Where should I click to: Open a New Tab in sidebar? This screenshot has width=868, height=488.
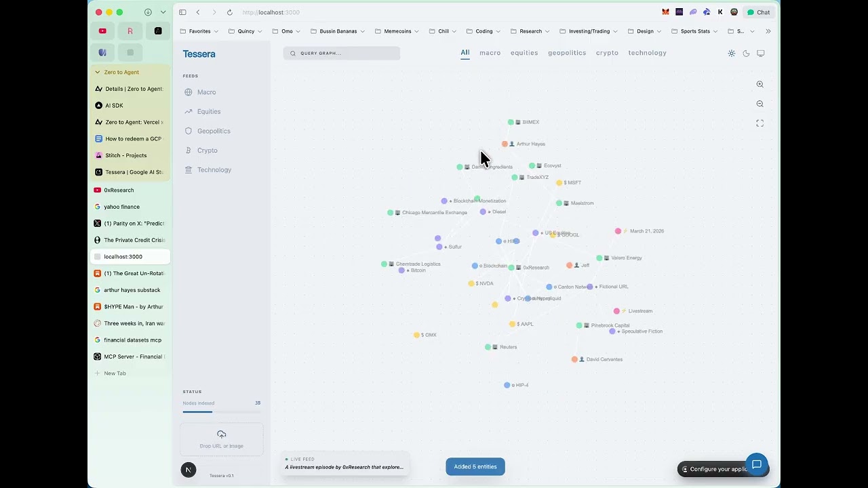pos(130,373)
